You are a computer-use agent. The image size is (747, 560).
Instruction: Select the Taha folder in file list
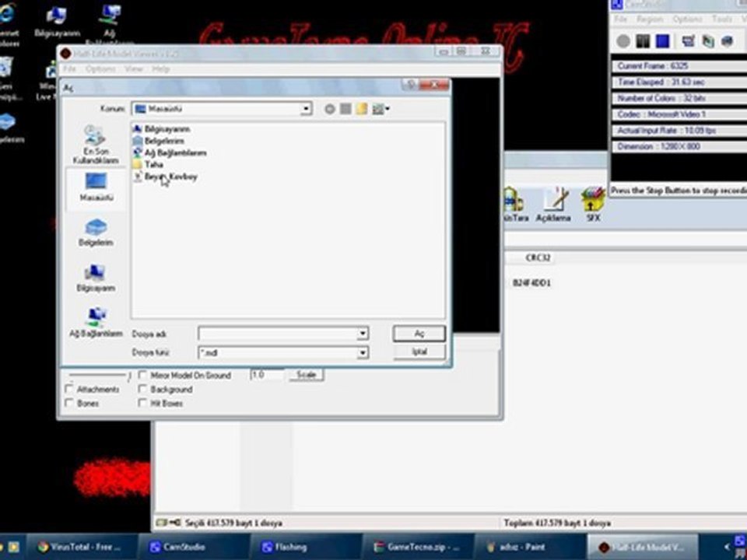pyautogui.click(x=149, y=165)
